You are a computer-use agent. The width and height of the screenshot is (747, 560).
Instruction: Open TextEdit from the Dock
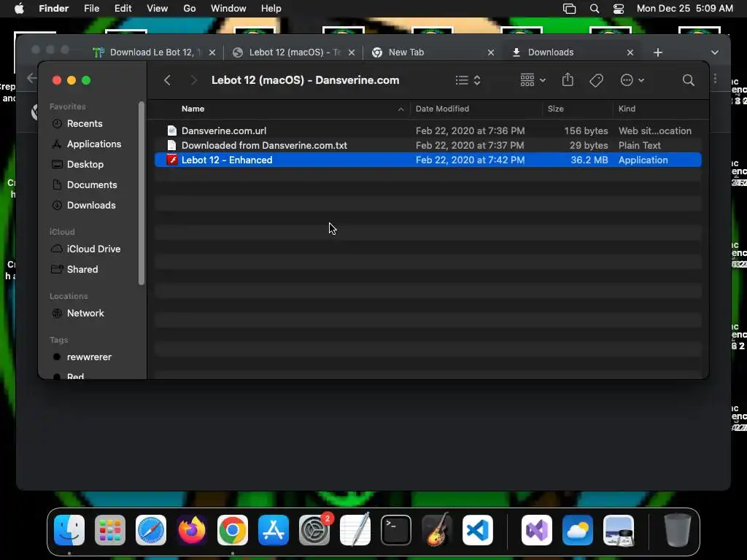tap(355, 530)
